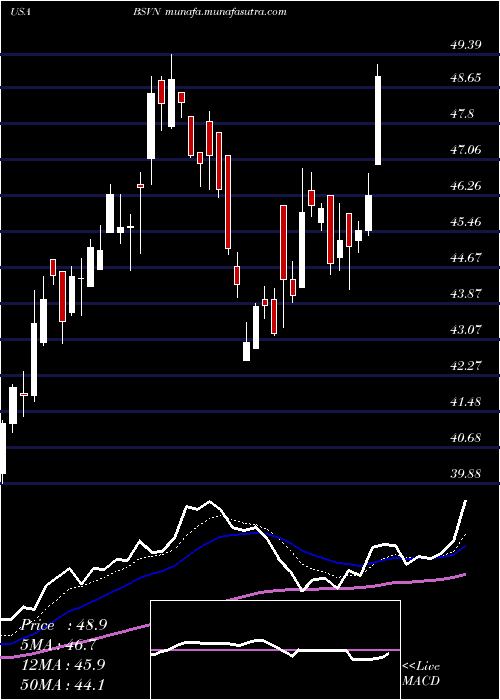This screenshot has height=700, width=500.
Task: Click the 42.27 price axis label
Action: (x=465, y=366)
